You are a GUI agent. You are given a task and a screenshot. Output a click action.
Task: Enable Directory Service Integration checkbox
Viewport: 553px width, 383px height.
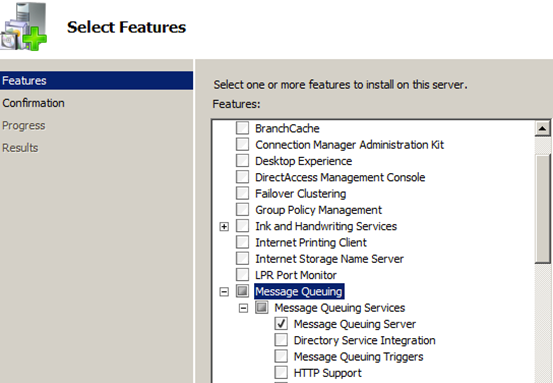click(x=281, y=340)
